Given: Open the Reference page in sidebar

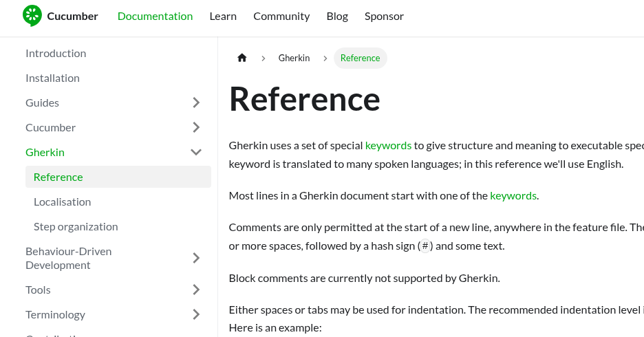Looking at the screenshot, I should (x=118, y=177).
